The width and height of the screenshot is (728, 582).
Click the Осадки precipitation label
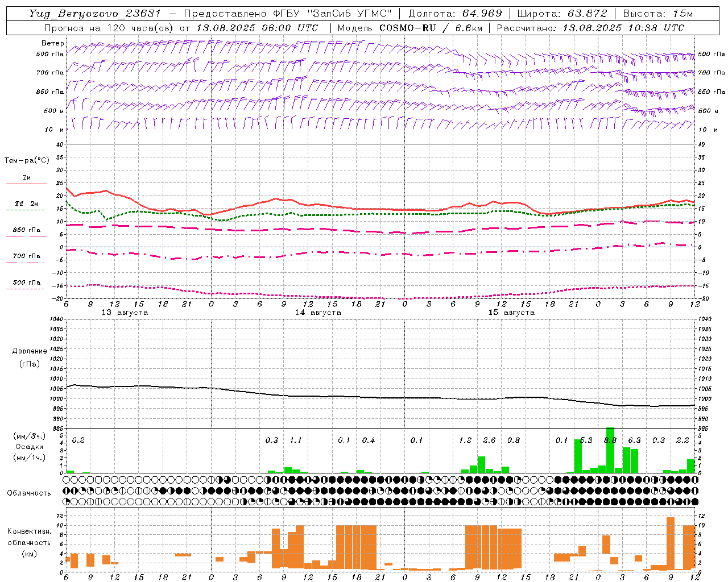pos(29,447)
